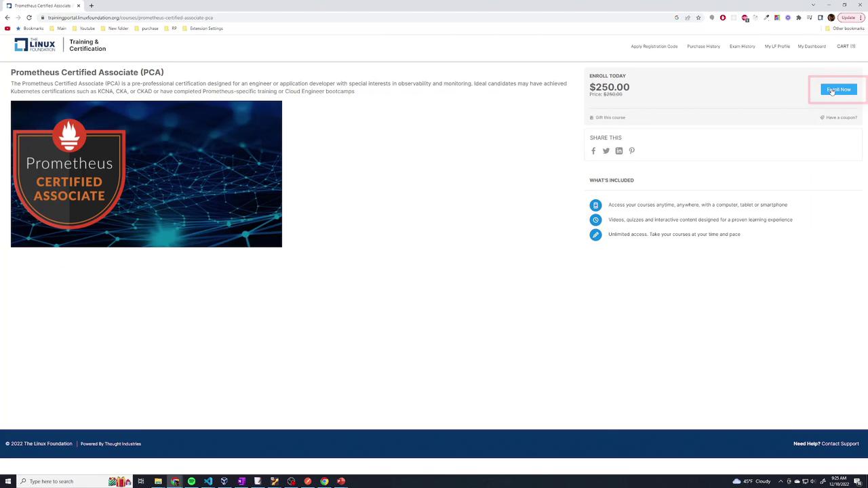The image size is (868, 488).
Task: Open the Bookmarks folder in bookmarks bar
Action: [x=30, y=28]
